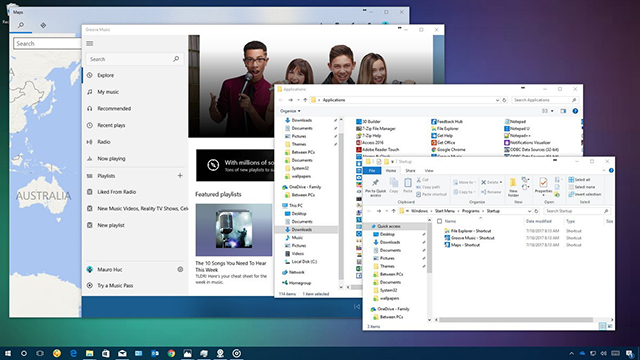The height and width of the screenshot is (360, 640).
Task: Expand the Organize dropdown menu
Action: tap(290, 111)
